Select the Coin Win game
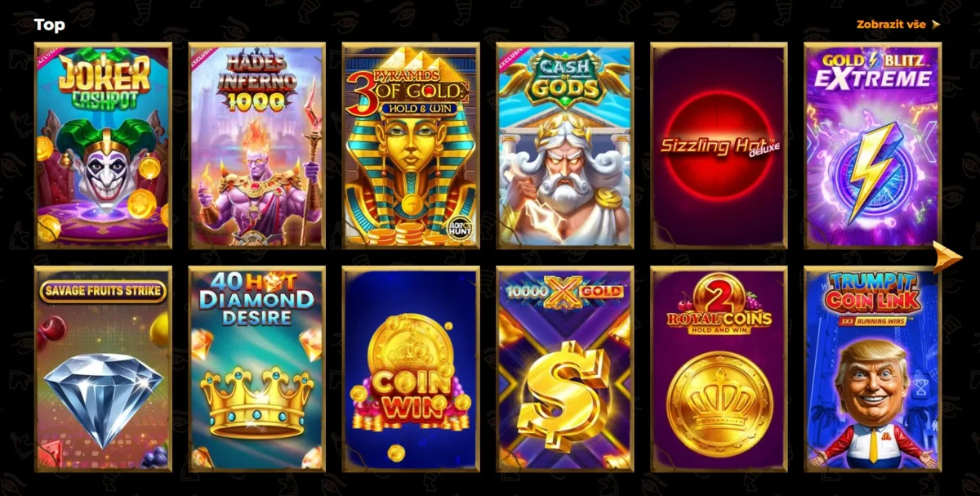Image resolution: width=980 pixels, height=496 pixels. [x=411, y=369]
